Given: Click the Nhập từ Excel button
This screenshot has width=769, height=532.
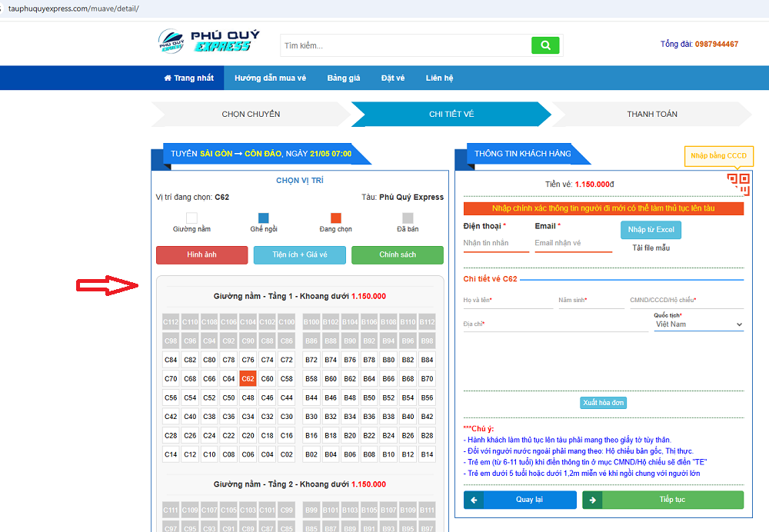Looking at the screenshot, I should coord(651,230).
